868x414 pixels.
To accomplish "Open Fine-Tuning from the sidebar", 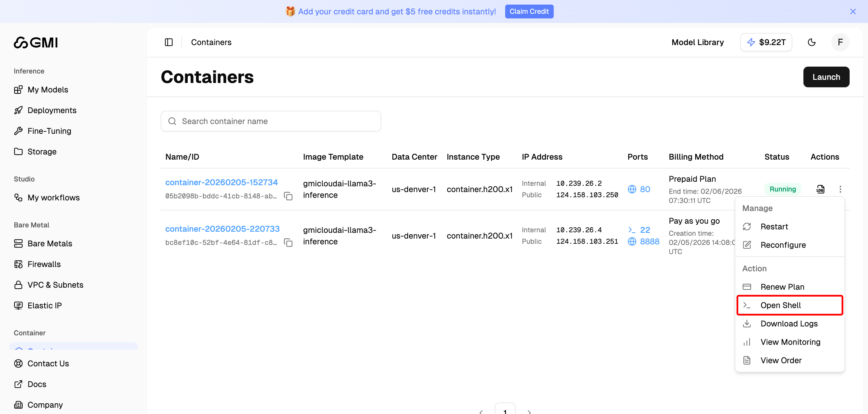I will click(x=49, y=131).
